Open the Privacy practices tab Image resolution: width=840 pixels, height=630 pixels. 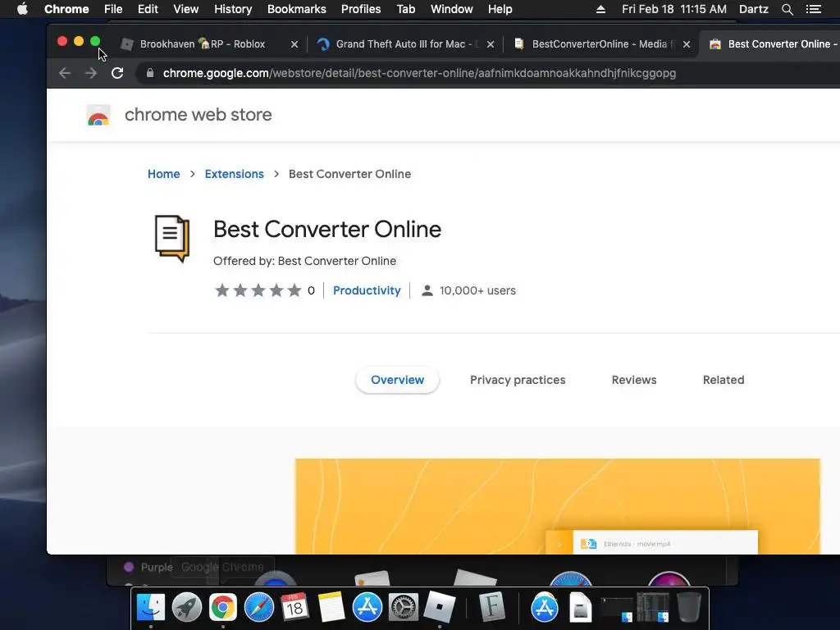pyautogui.click(x=518, y=380)
